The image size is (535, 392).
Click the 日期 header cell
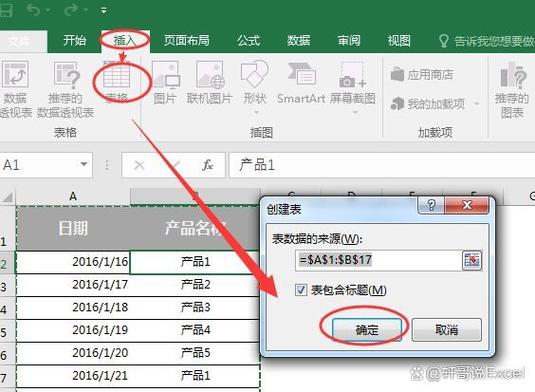[73, 229]
